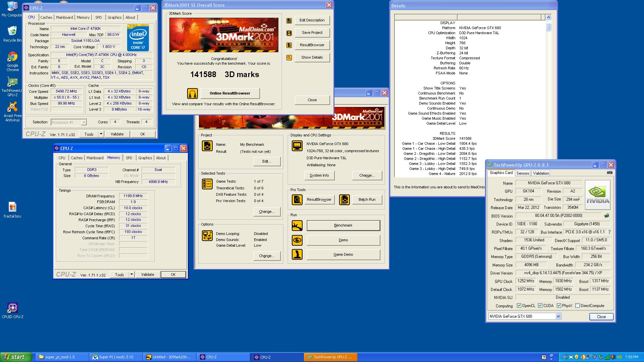Screen dimensions: 644x362
Task: Click the Online ResultBrowser button
Action: click(x=230, y=93)
